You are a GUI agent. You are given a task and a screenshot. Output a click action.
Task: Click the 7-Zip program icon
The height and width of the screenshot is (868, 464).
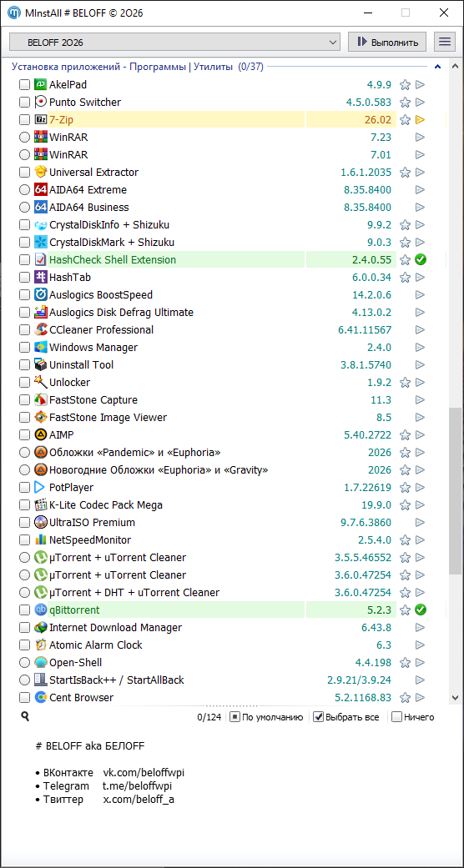[40, 119]
